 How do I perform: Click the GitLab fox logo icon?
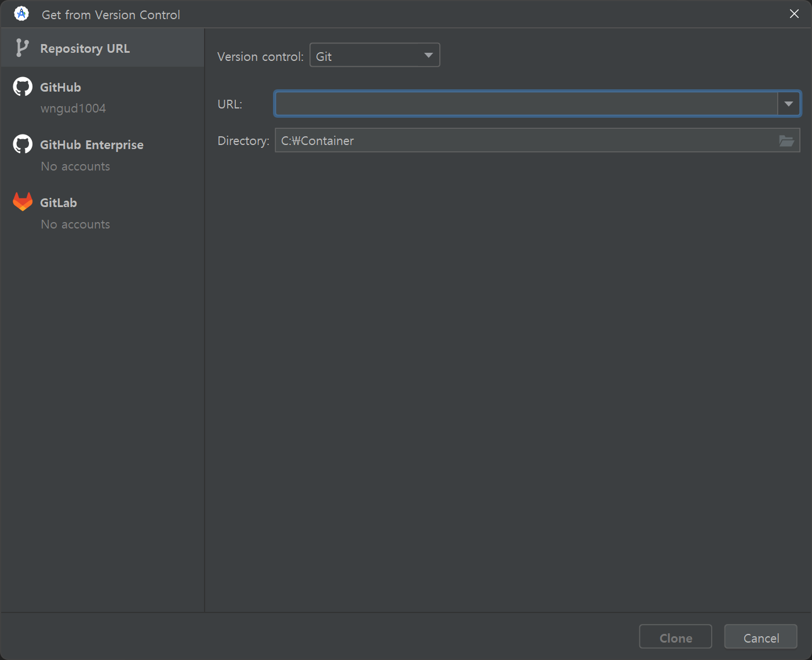coord(23,202)
